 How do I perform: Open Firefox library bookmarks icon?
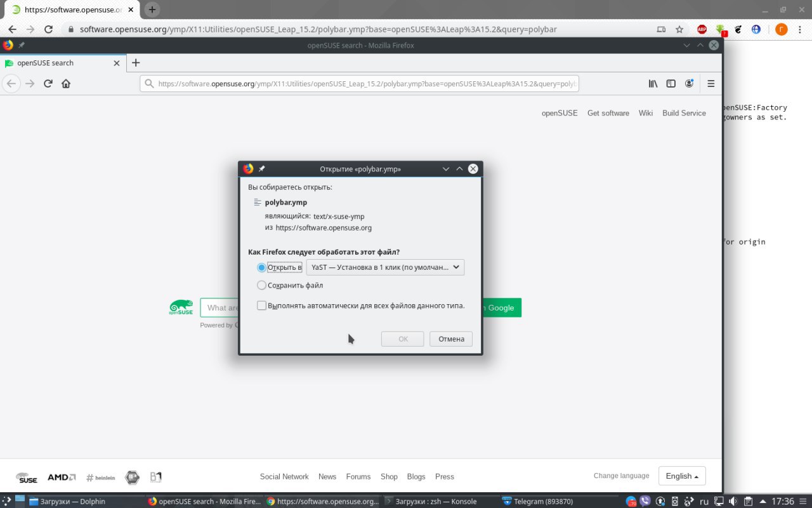point(653,83)
